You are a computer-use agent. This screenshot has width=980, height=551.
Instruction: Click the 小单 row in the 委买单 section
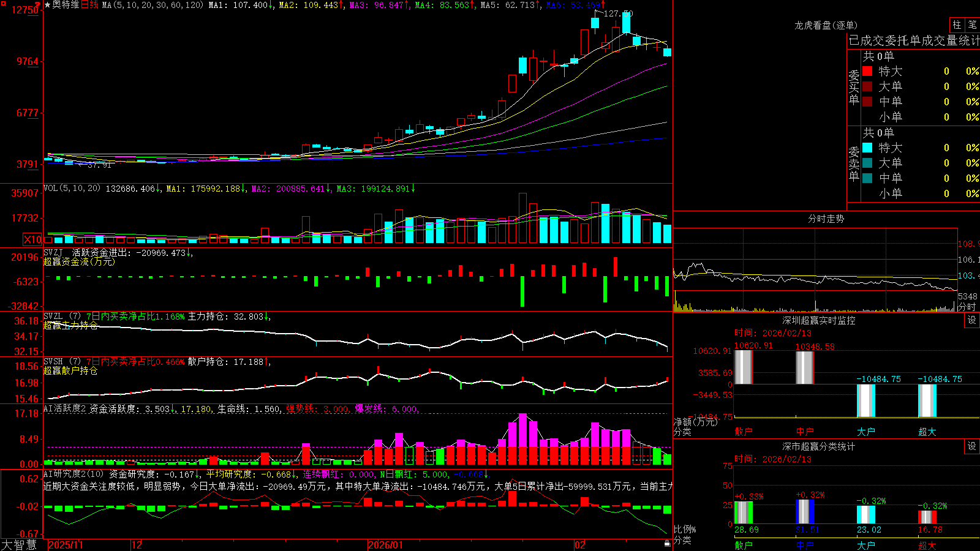[x=921, y=117]
